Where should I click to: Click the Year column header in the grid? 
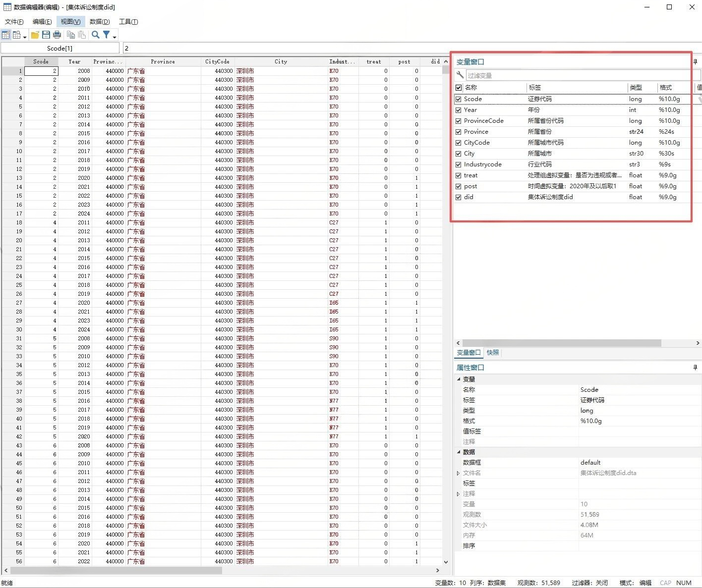(74, 61)
